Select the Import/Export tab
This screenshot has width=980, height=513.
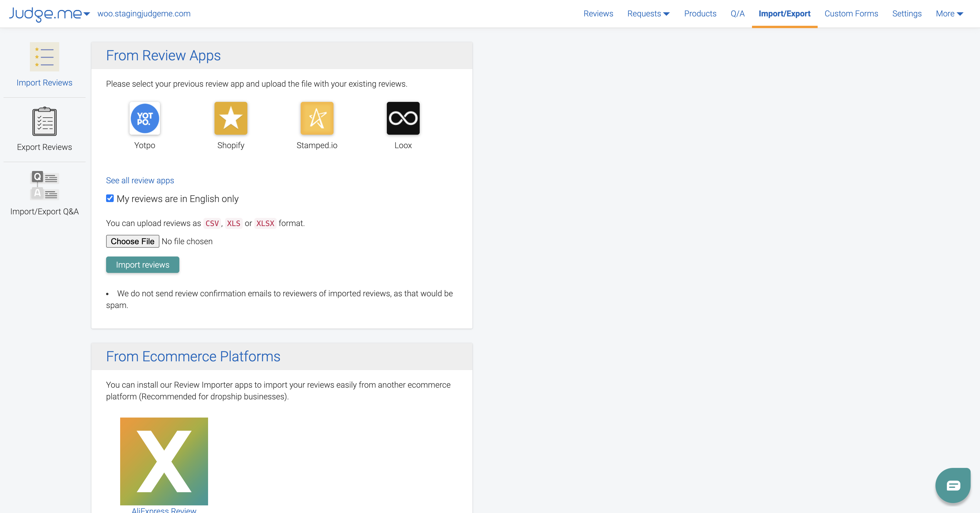pyautogui.click(x=785, y=14)
